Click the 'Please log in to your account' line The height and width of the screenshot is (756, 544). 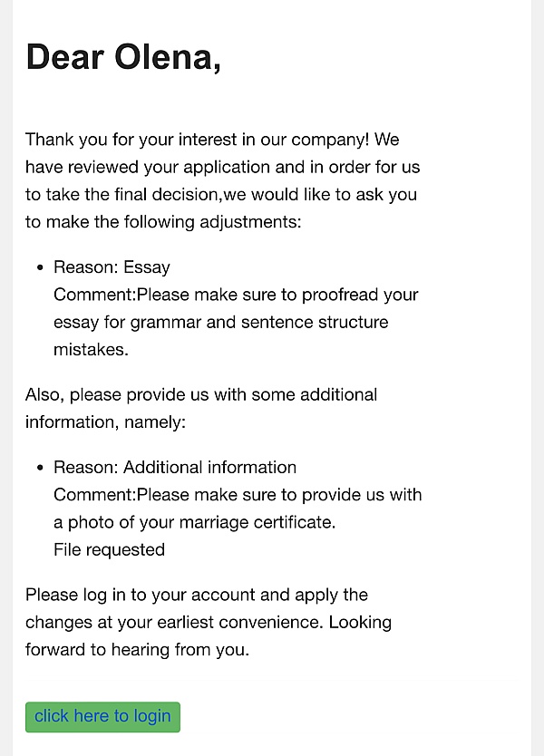[197, 595]
